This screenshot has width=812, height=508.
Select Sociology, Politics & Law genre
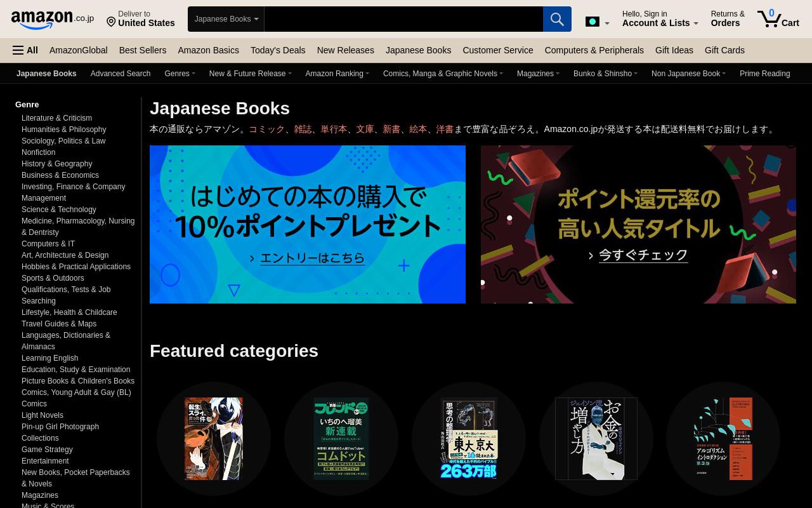pyautogui.click(x=63, y=141)
